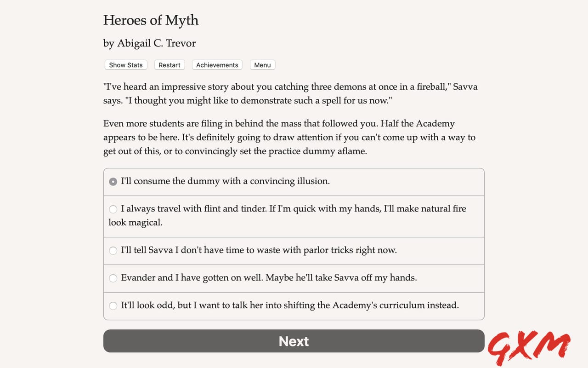Click the Show Stats button
This screenshot has height=368, width=588.
(125, 65)
